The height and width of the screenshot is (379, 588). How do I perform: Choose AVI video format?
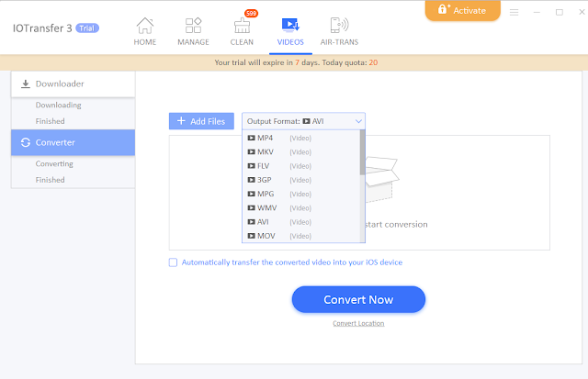tap(300, 222)
